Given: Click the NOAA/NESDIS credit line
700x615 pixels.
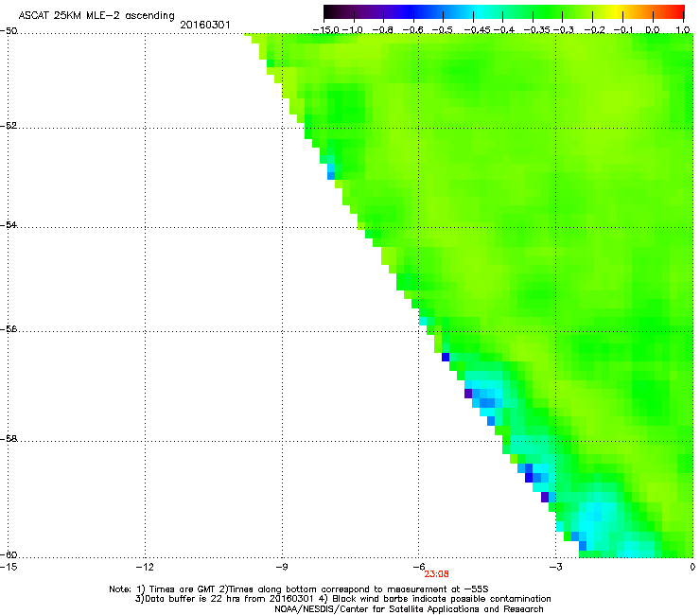Looking at the screenshot, I should 409,609.
